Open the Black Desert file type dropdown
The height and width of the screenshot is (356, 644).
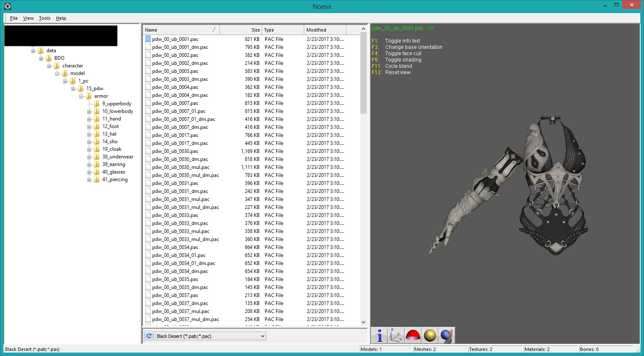point(262,336)
